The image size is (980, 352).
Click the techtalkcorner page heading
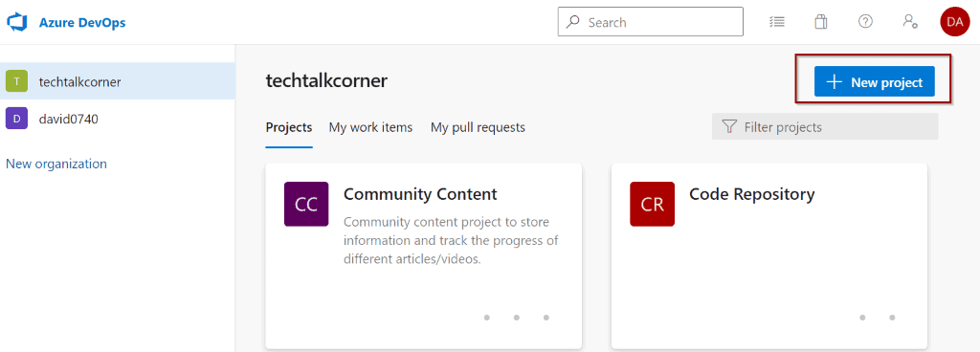coord(326,80)
